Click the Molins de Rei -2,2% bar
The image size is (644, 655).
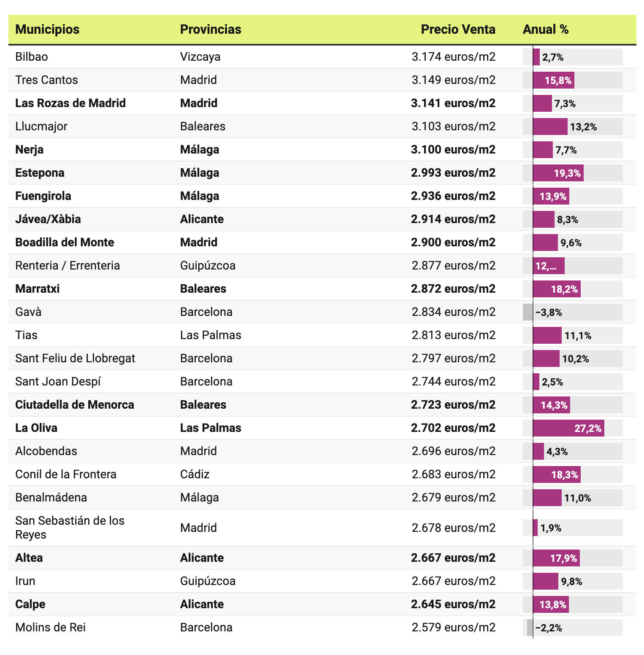click(530, 628)
